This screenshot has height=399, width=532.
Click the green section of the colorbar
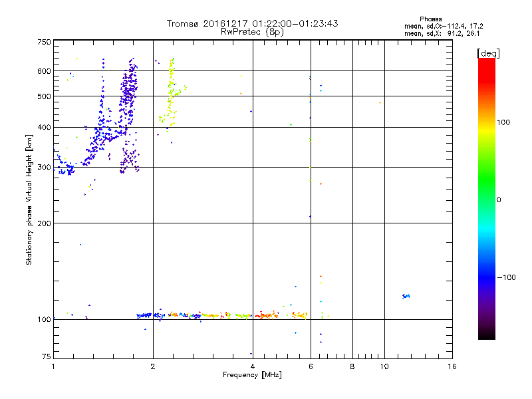pos(487,180)
